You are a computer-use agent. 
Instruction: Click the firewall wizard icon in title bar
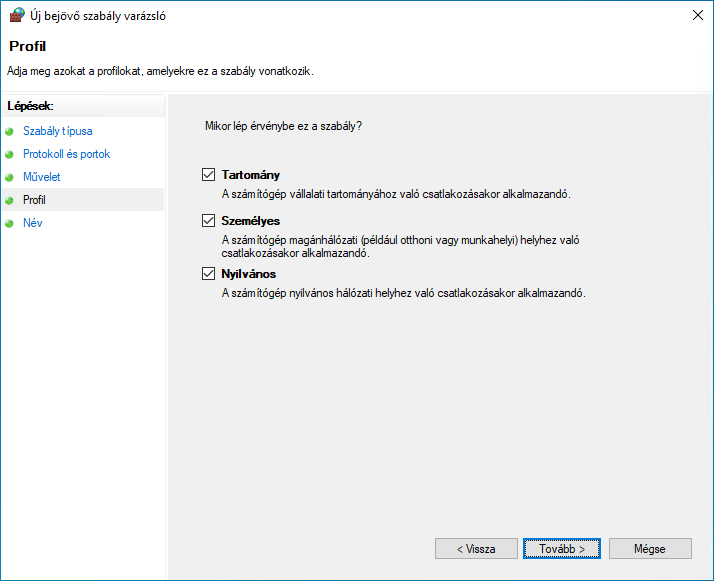coord(17,15)
